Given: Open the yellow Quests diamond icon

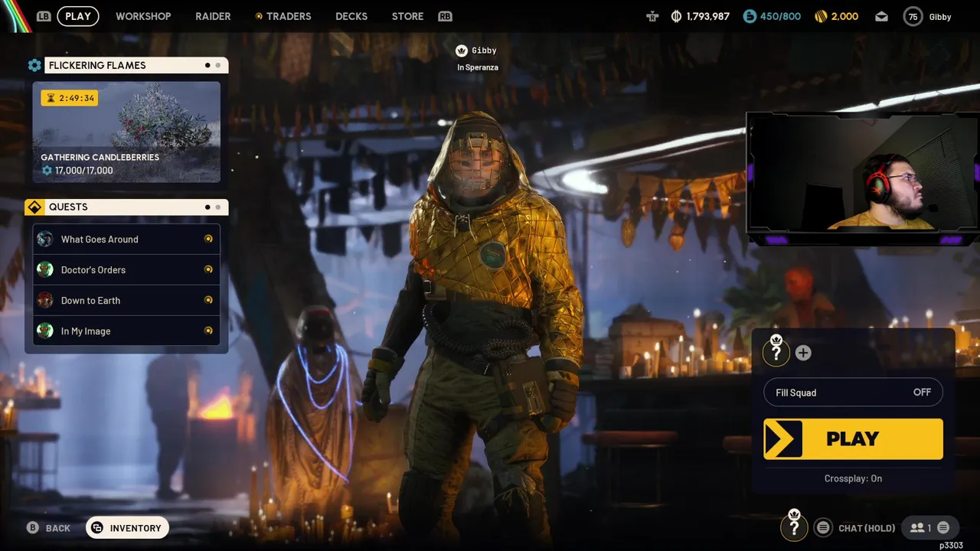Looking at the screenshot, I should [34, 207].
